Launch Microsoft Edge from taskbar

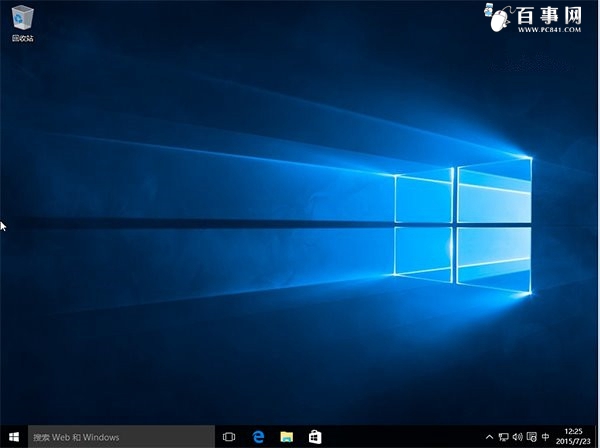click(258, 437)
